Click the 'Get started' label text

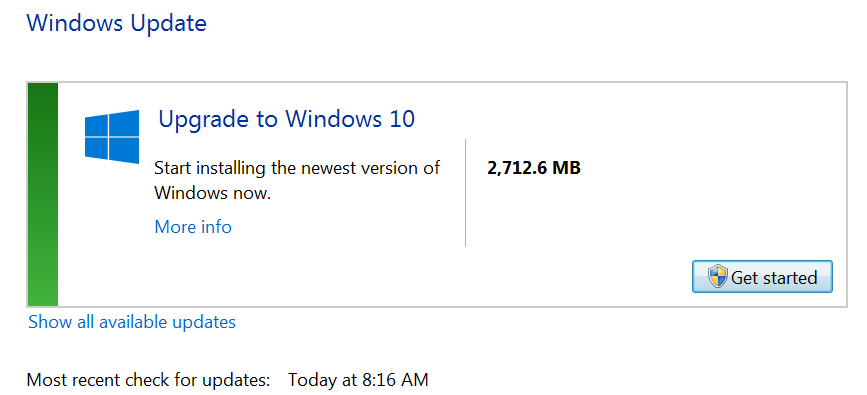coord(774,277)
